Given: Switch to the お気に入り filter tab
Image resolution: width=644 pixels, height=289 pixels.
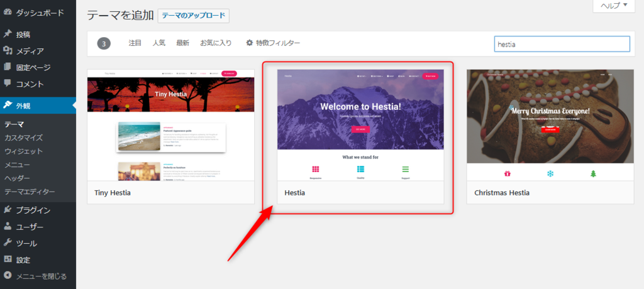Looking at the screenshot, I should tap(216, 43).
